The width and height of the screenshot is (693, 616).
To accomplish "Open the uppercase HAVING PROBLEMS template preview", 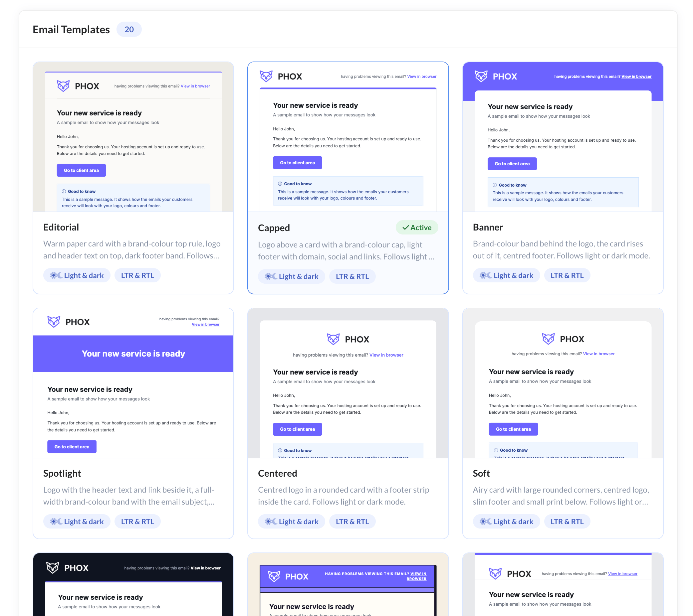I will [348, 584].
